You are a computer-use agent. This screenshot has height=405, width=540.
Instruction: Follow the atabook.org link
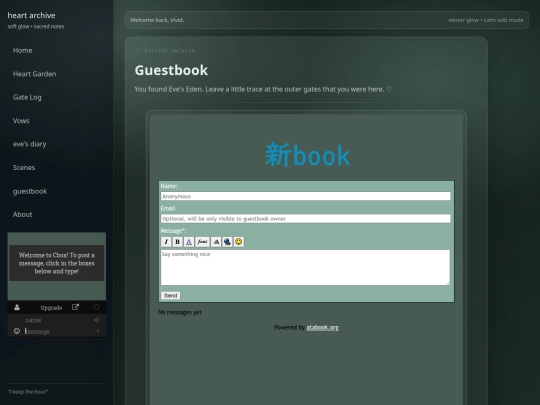point(322,327)
